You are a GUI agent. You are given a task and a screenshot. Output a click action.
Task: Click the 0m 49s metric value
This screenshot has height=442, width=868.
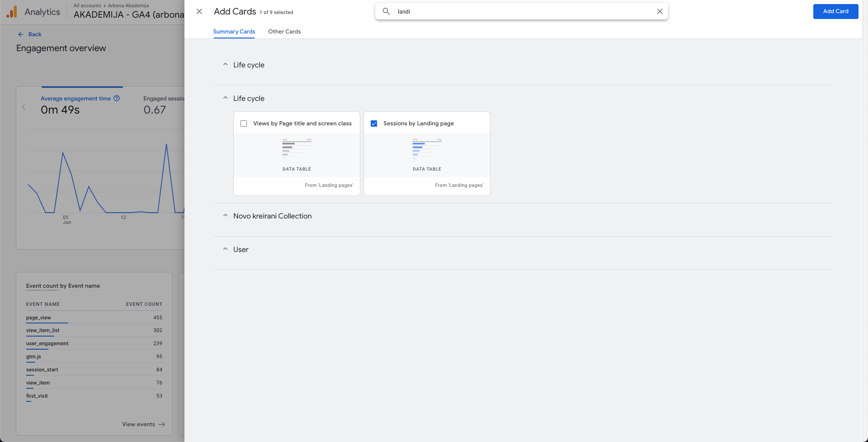(60, 110)
